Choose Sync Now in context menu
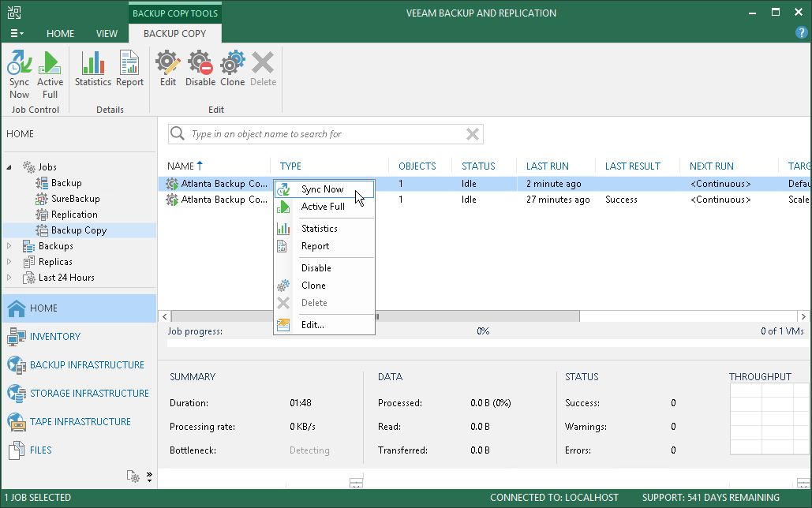 pyautogui.click(x=324, y=189)
